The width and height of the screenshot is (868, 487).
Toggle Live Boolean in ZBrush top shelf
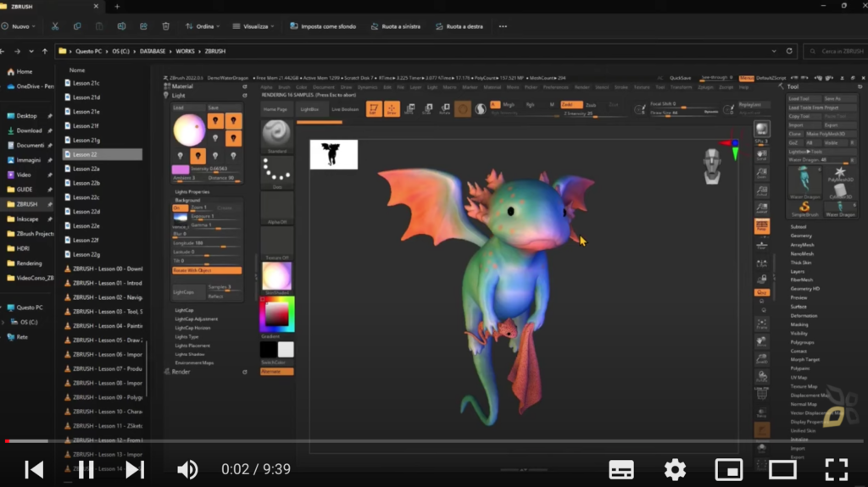(x=345, y=109)
